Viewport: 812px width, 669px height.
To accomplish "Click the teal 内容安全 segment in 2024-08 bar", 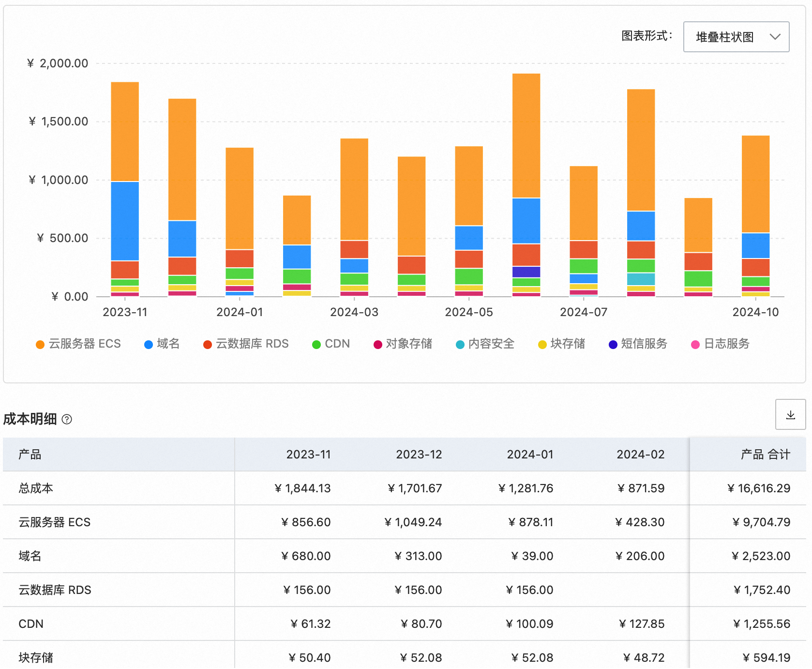I will (x=641, y=279).
